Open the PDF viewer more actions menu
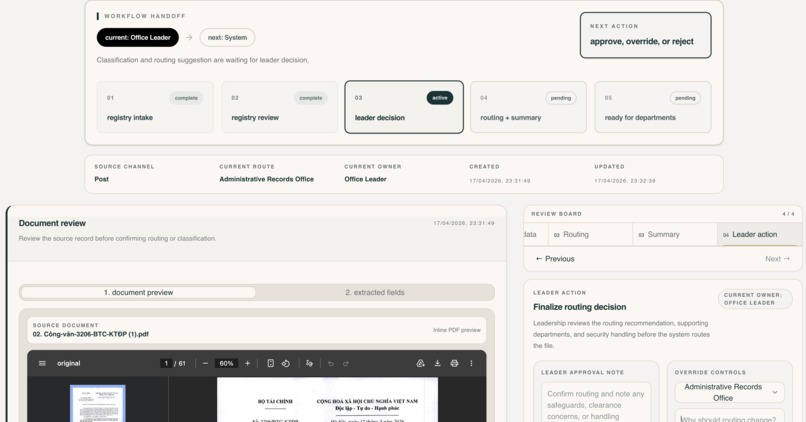806x422 pixels. [471, 363]
